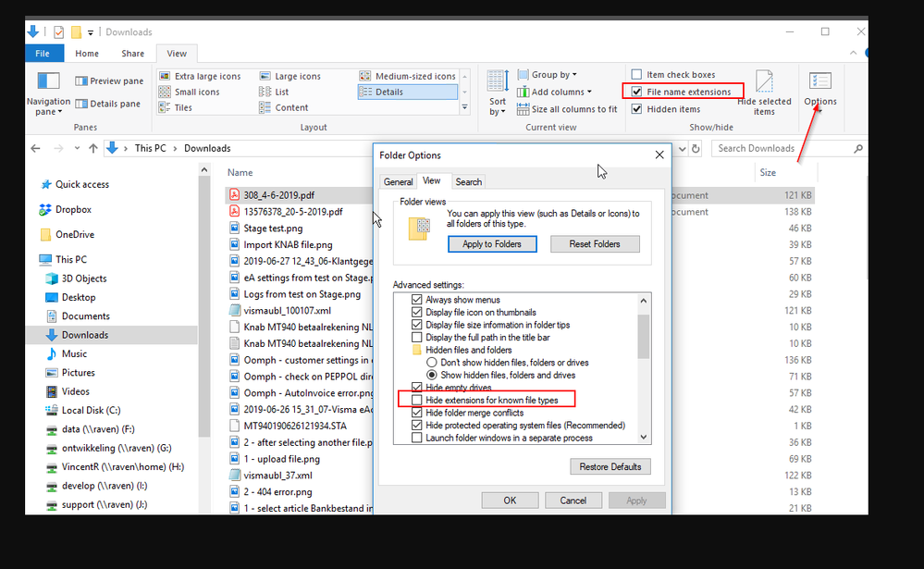Choose Content layout
This screenshot has width=924, height=569.
pos(283,108)
